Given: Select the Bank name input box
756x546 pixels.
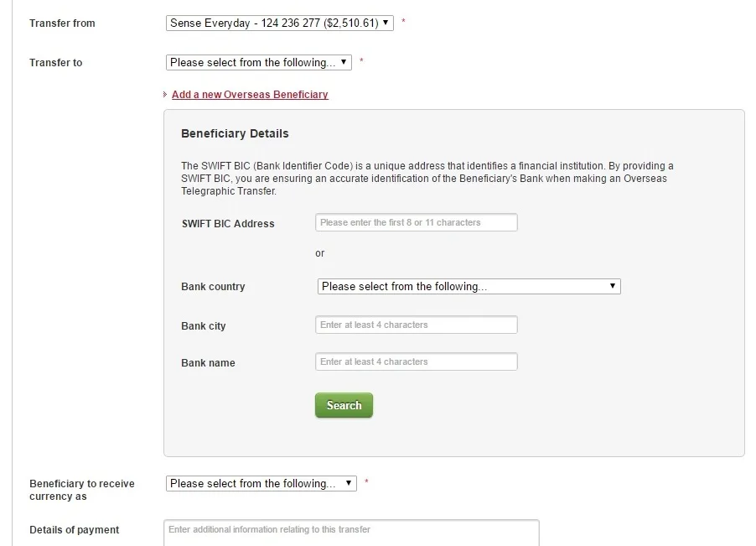Looking at the screenshot, I should (x=417, y=362).
